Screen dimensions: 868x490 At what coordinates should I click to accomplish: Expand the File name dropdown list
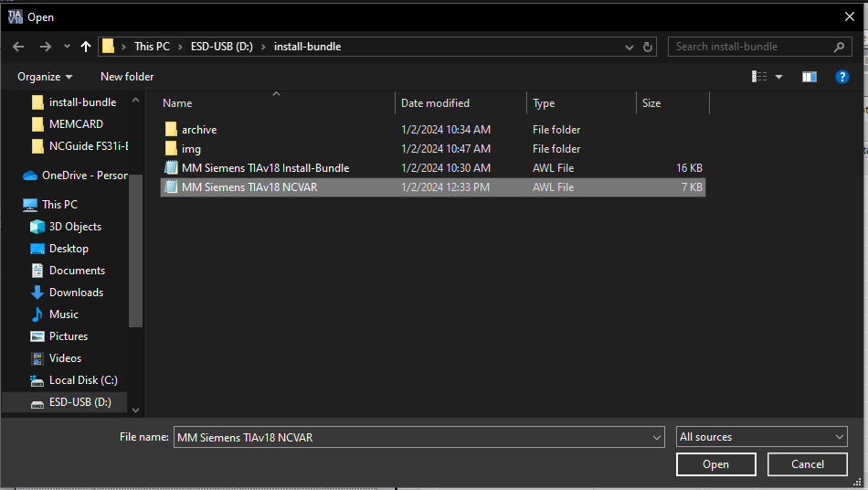pos(657,437)
